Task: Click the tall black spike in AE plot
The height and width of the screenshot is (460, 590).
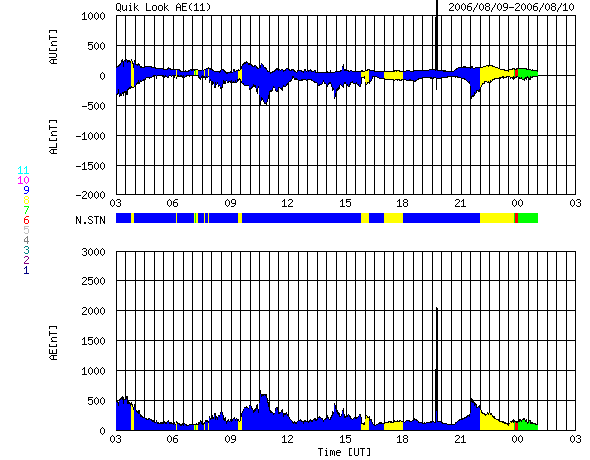Action: 436,365
